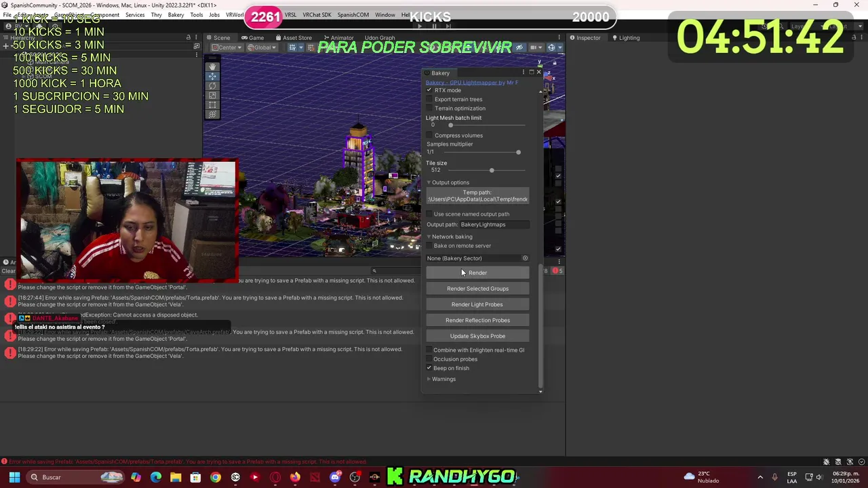
Task: Open the Center pivot dropdown
Action: [226, 47]
